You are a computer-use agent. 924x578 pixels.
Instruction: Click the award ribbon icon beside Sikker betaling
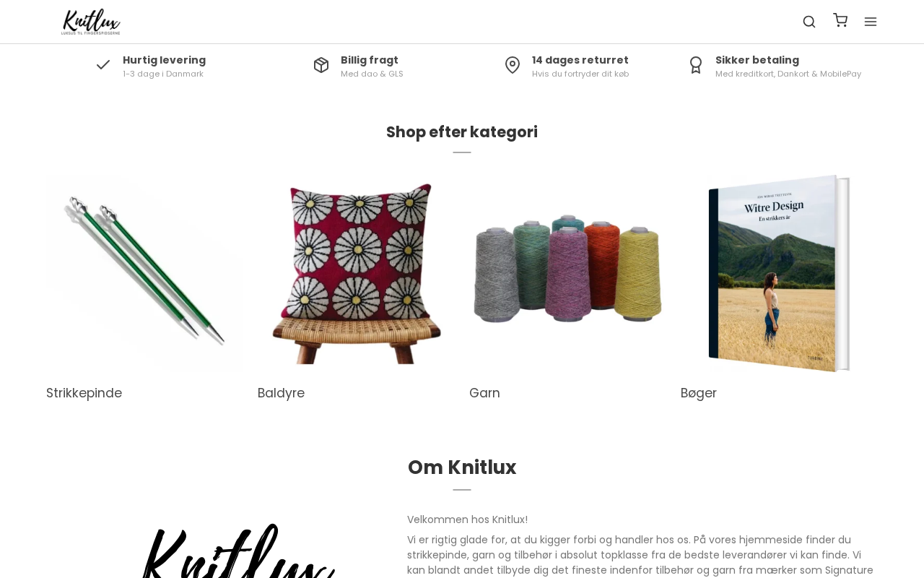click(x=696, y=65)
